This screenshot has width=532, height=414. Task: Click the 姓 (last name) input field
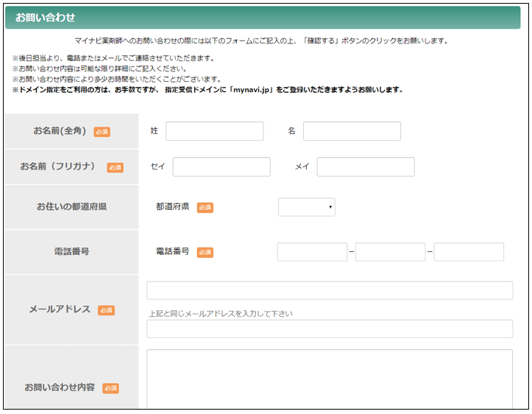tap(214, 131)
